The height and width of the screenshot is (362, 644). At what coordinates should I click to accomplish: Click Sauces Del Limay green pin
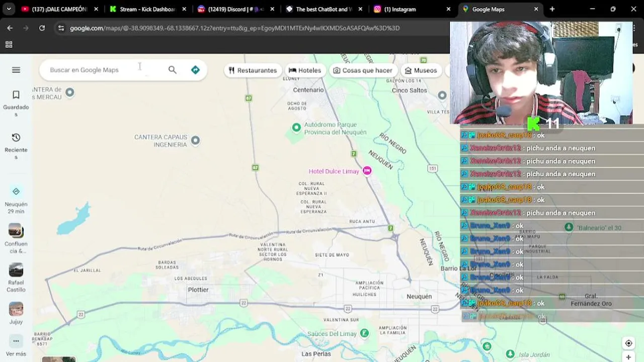pos(364,333)
